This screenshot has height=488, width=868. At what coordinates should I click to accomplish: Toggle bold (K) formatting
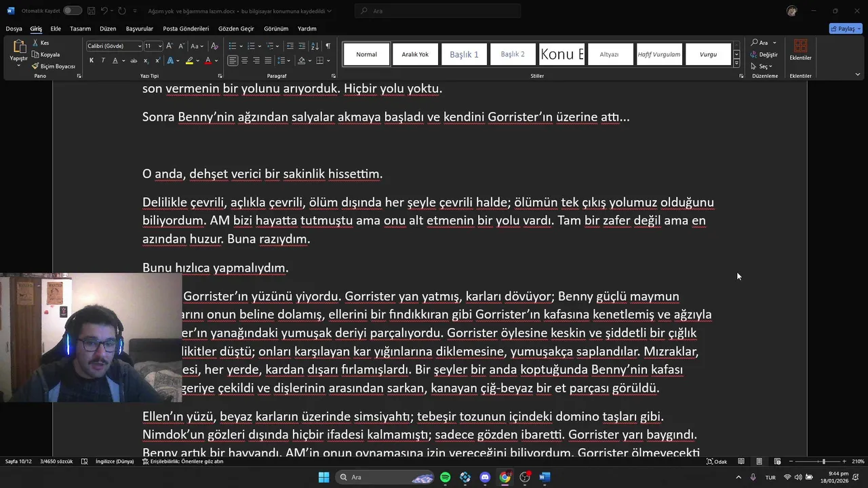[x=92, y=60]
